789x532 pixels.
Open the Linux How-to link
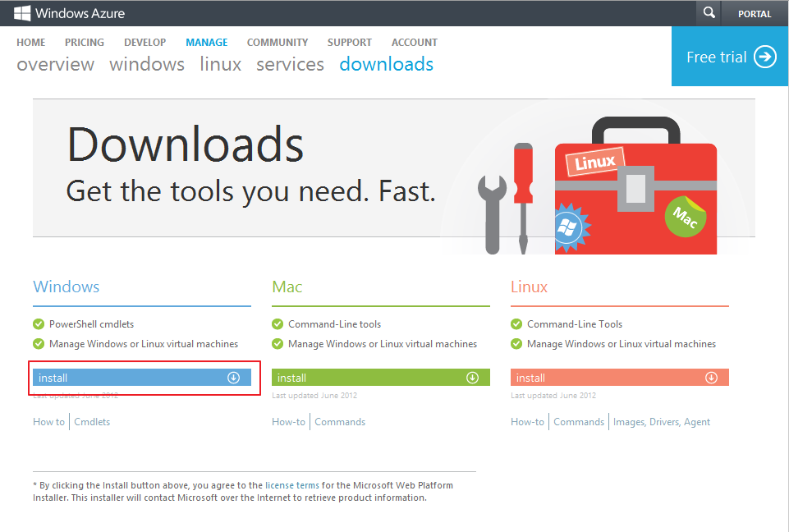[x=527, y=422]
